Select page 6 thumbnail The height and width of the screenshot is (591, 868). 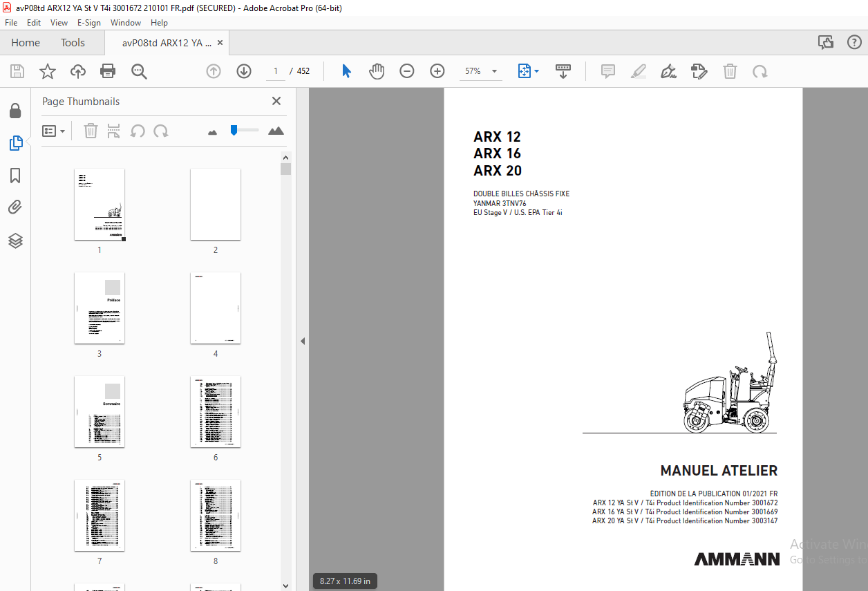click(216, 412)
